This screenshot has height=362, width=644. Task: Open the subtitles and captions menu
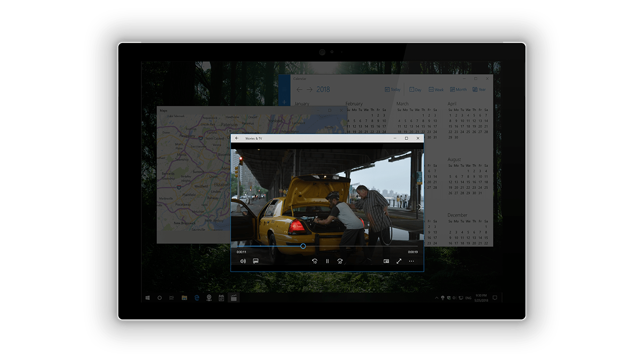[256, 261]
